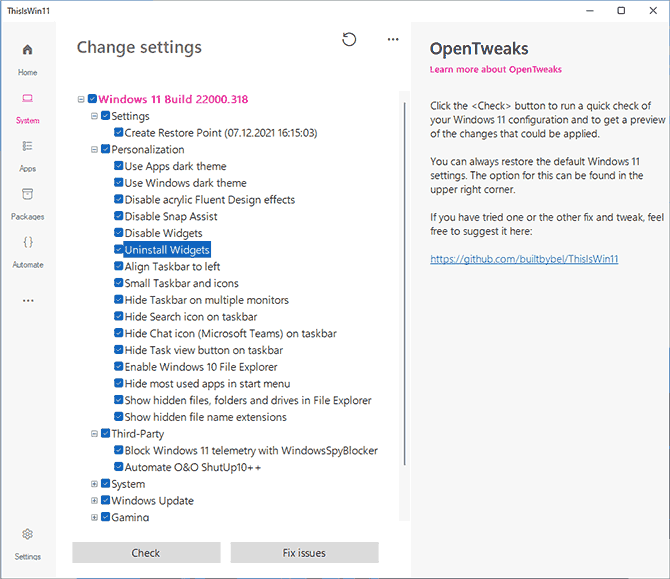Select Block Windows 11 telemetry row text
Screen dimensions: 670x579
(251, 450)
